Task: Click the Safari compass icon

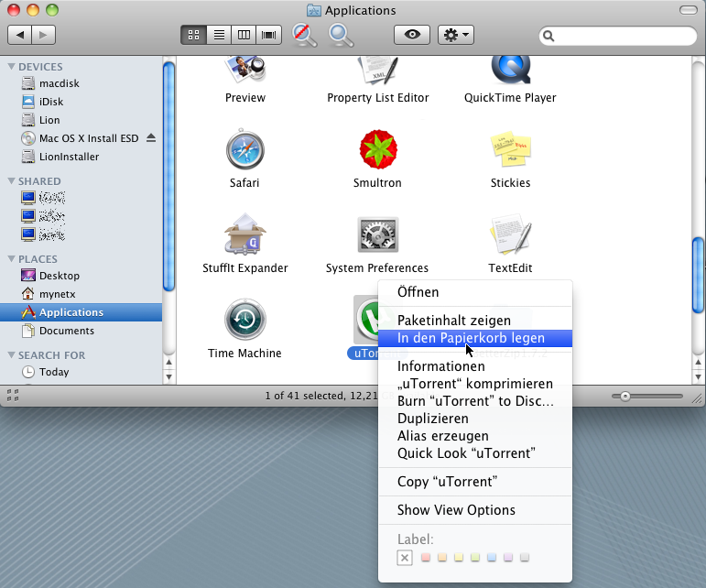Action: [x=244, y=149]
